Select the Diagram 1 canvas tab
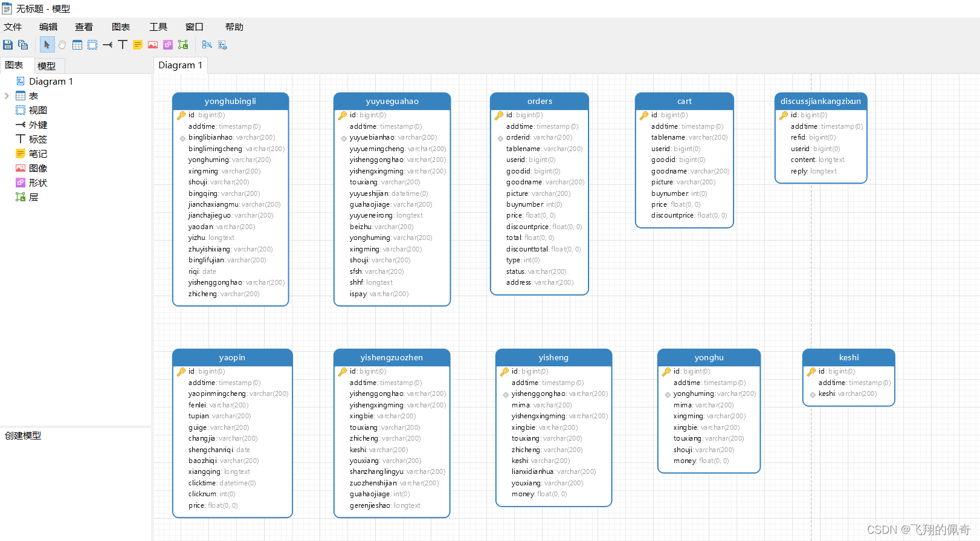This screenshot has height=541, width=980. tap(181, 65)
